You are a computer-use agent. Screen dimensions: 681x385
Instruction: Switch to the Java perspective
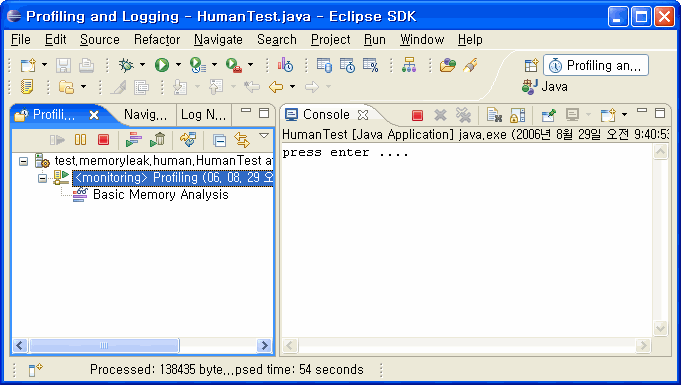(x=545, y=86)
